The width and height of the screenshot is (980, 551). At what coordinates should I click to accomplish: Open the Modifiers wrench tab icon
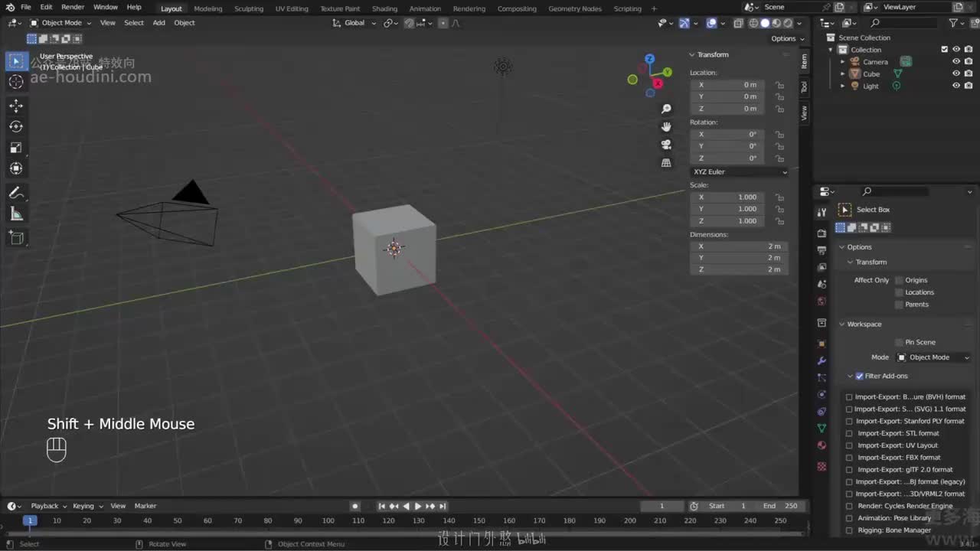coord(822,360)
